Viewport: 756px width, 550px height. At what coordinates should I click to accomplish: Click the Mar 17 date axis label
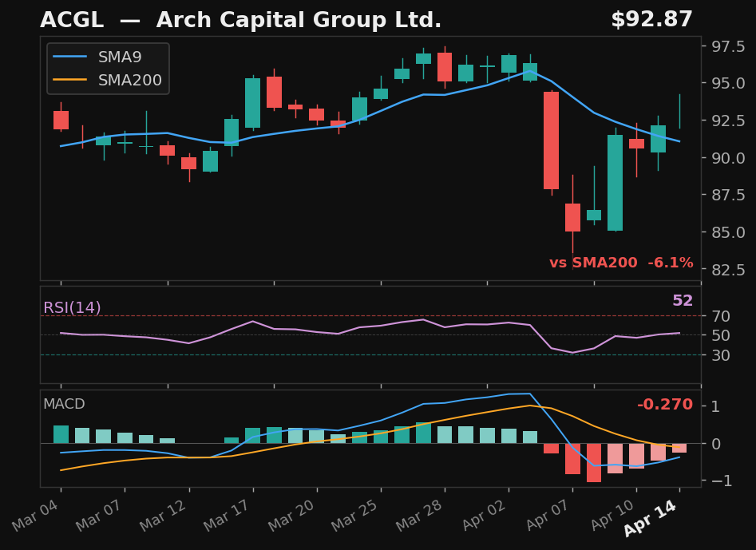pyautogui.click(x=227, y=516)
